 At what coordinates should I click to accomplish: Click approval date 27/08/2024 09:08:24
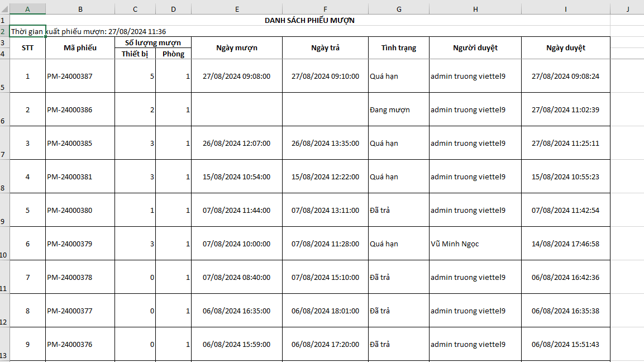pos(566,76)
